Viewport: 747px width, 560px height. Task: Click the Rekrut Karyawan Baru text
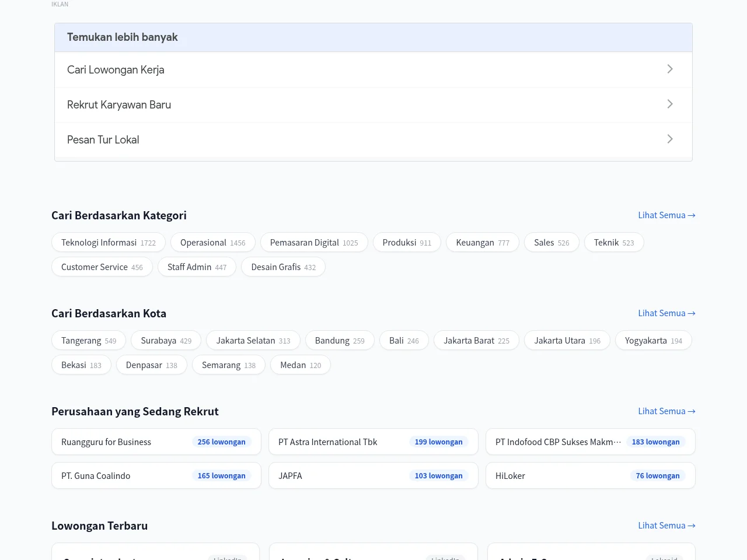point(119,105)
